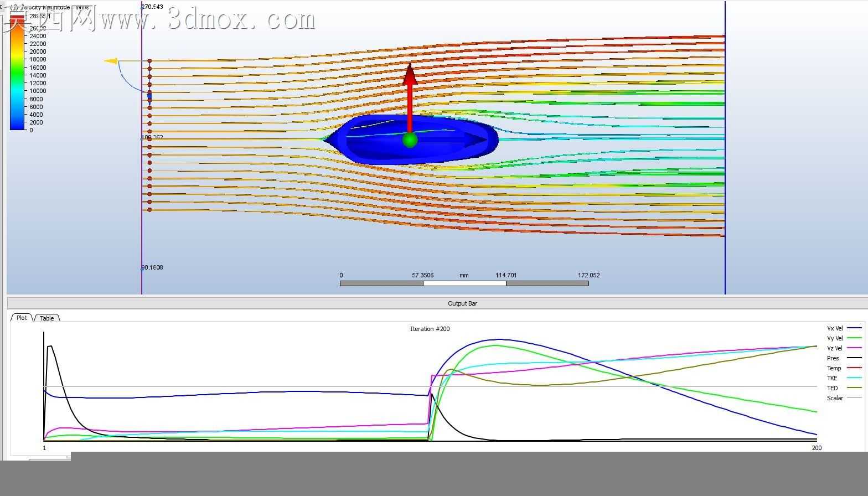Screen dimensions: 868x496
Task: Click the mm scale ruler bar
Action: [464, 283]
